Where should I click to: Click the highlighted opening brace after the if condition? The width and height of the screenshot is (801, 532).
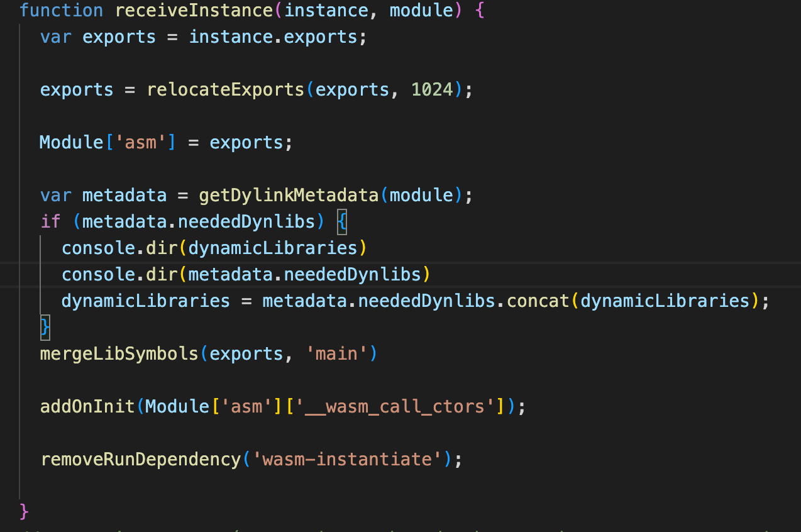(341, 222)
